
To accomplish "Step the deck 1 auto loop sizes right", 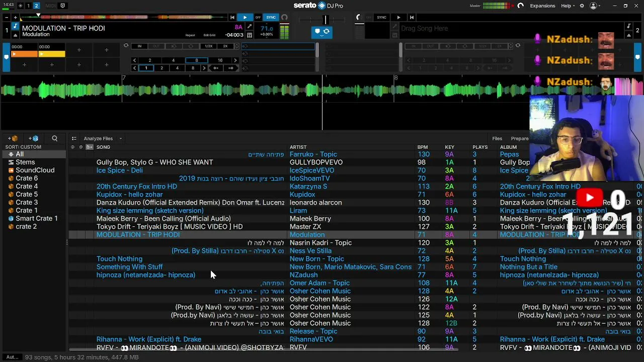I will click(235, 60).
